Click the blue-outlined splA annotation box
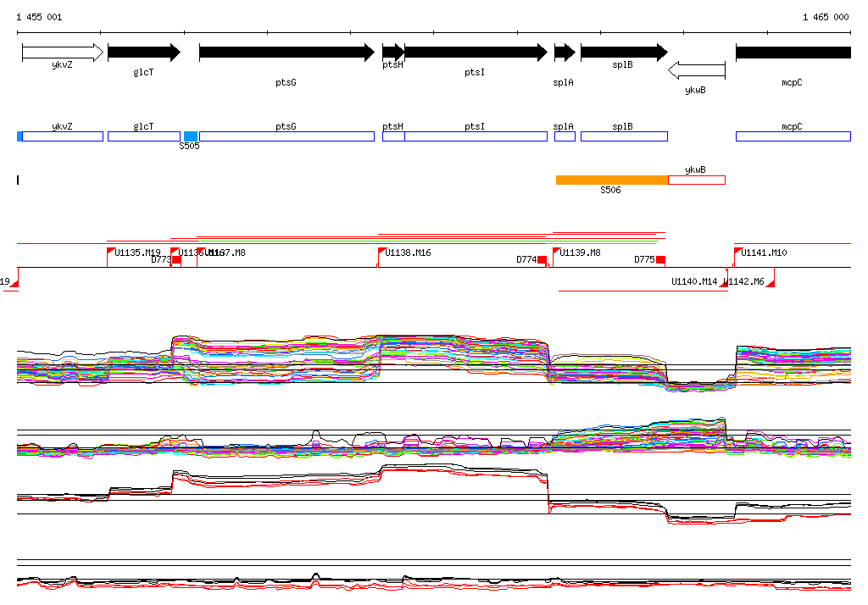The image size is (868, 605). point(565,136)
